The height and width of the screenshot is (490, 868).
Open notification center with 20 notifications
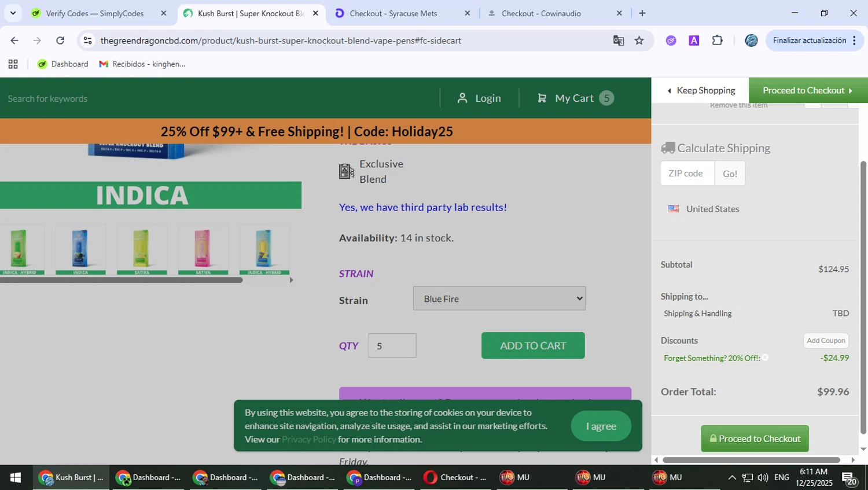tap(849, 478)
